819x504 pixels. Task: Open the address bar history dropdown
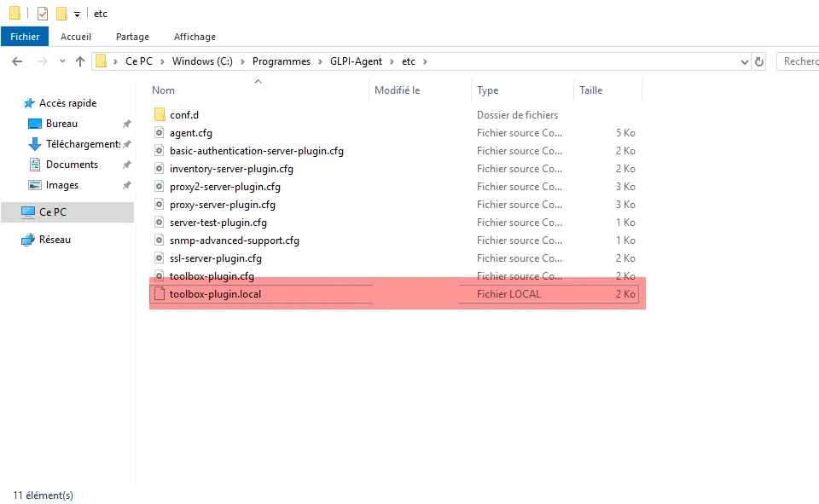coord(744,61)
